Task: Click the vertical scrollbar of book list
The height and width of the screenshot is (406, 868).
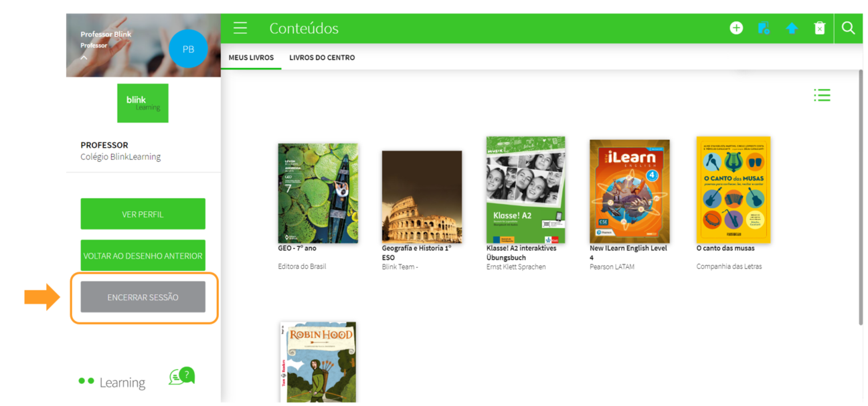Action: pos(860,201)
